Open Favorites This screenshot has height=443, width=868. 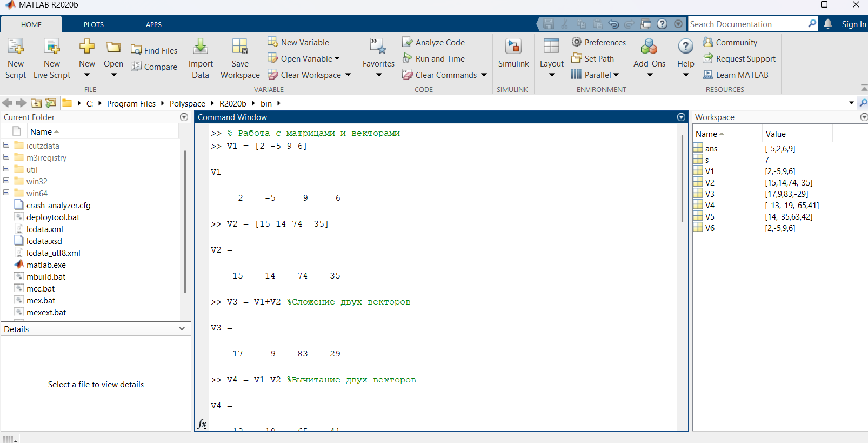(x=378, y=58)
